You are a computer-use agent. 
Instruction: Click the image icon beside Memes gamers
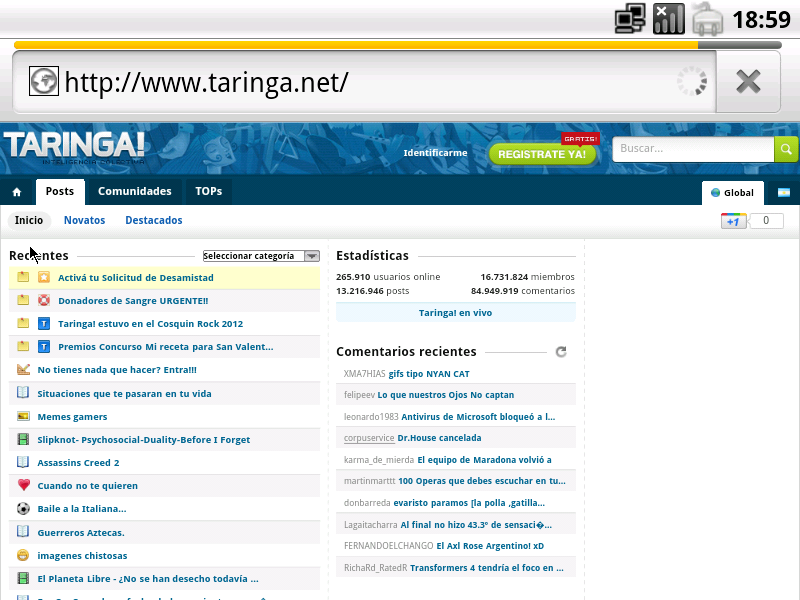(x=23, y=416)
